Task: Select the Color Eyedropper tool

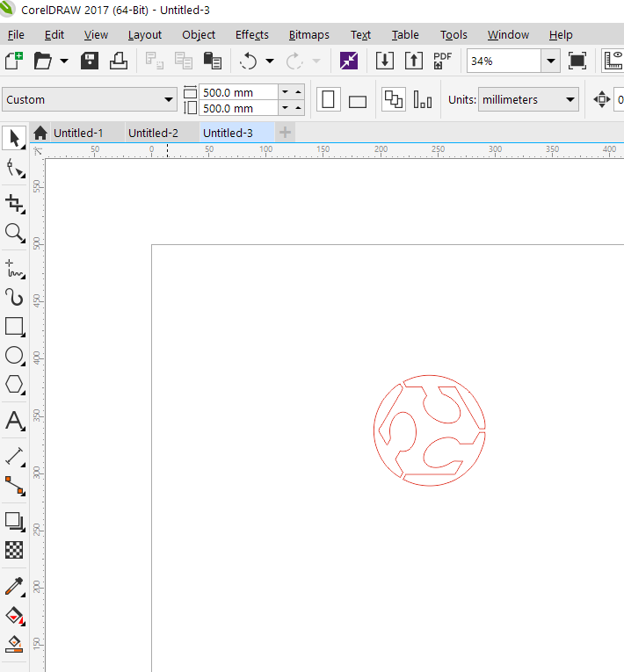Action: point(15,586)
